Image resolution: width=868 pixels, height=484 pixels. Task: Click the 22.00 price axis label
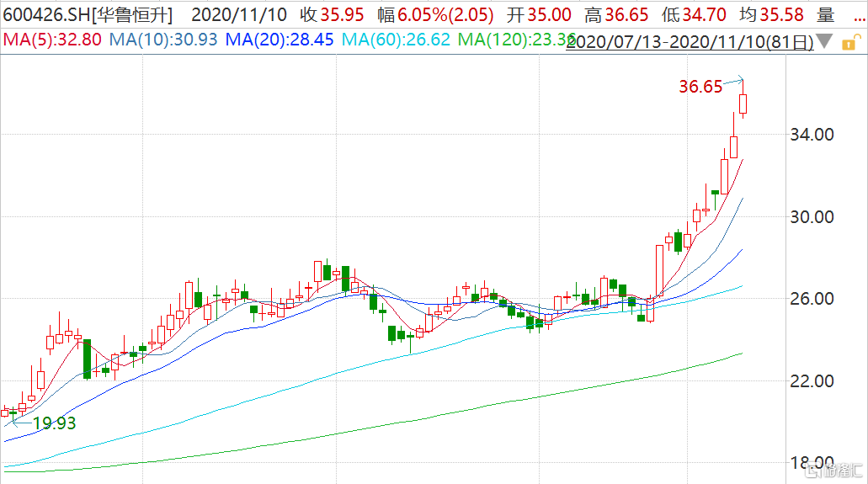(x=812, y=381)
